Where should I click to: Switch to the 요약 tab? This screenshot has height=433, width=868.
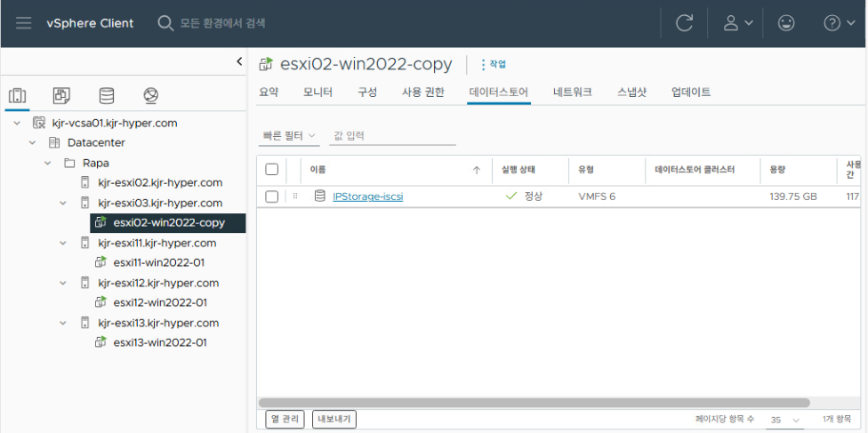pos(269,92)
